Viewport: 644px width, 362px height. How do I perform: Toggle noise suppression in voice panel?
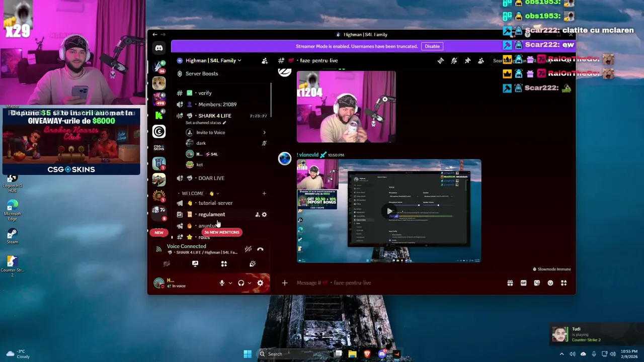coord(248,249)
